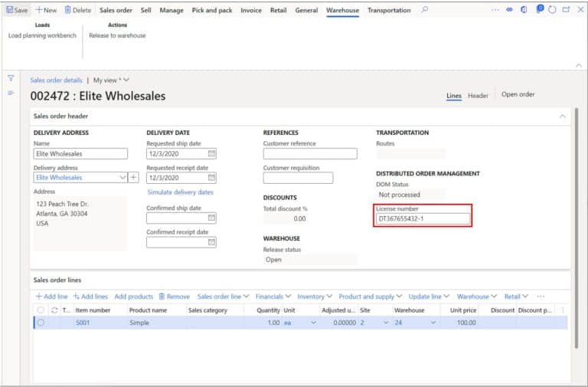This screenshot has width=588, height=387.
Task: Click the Sales order details link
Action: pos(56,80)
